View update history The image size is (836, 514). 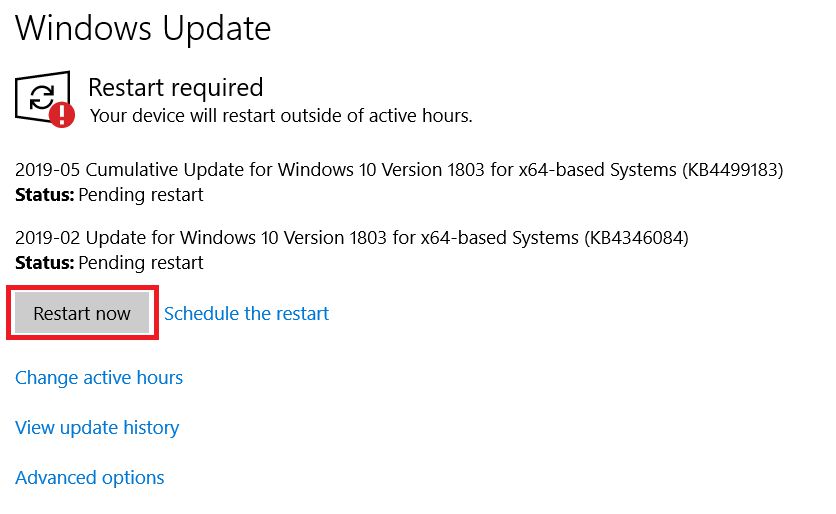(x=97, y=427)
